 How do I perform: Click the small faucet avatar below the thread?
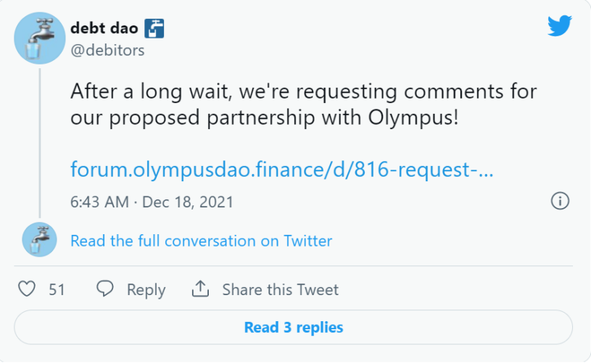coord(40,240)
